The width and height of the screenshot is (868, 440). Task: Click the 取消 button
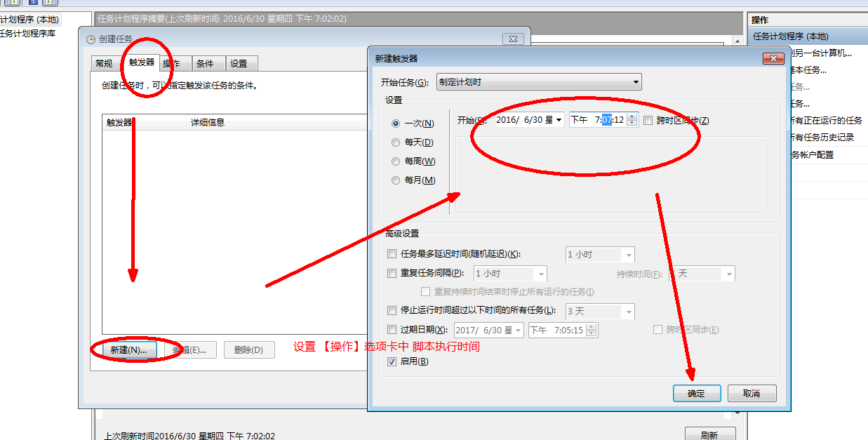click(x=752, y=394)
